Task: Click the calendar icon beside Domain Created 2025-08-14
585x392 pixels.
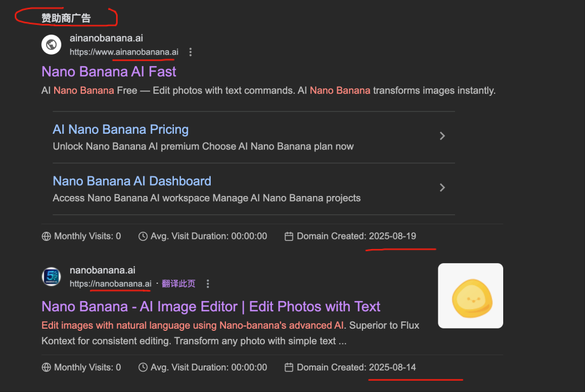Action: 289,367
